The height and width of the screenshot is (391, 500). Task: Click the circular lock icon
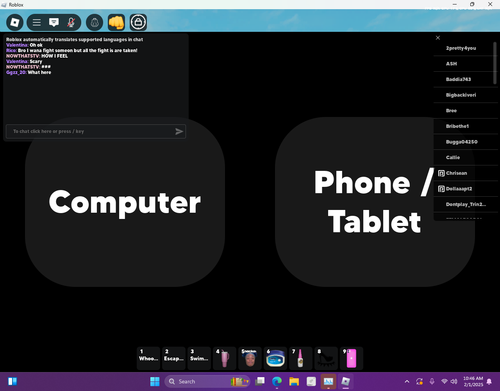pos(138,22)
